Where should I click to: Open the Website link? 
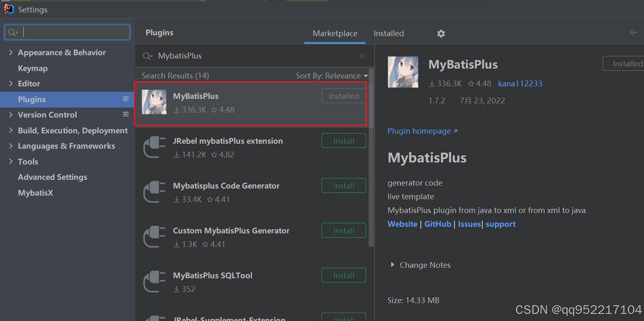402,224
